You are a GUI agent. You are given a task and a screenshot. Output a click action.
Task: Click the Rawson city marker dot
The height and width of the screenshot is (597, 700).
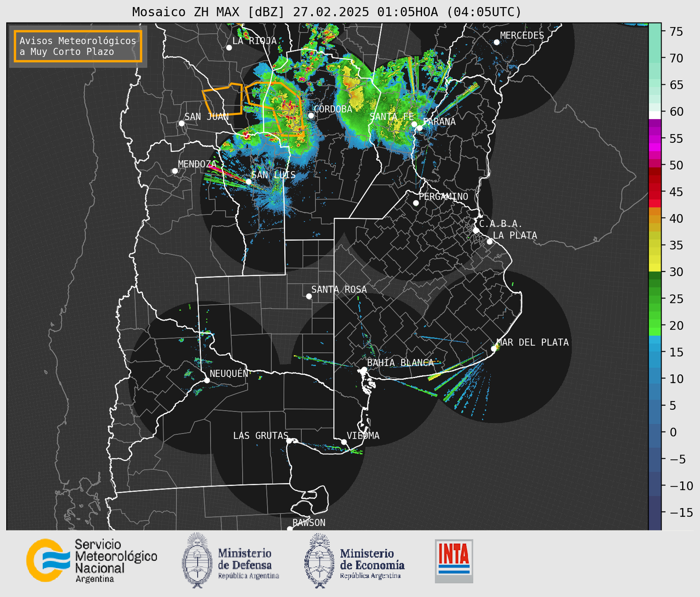[290, 528]
